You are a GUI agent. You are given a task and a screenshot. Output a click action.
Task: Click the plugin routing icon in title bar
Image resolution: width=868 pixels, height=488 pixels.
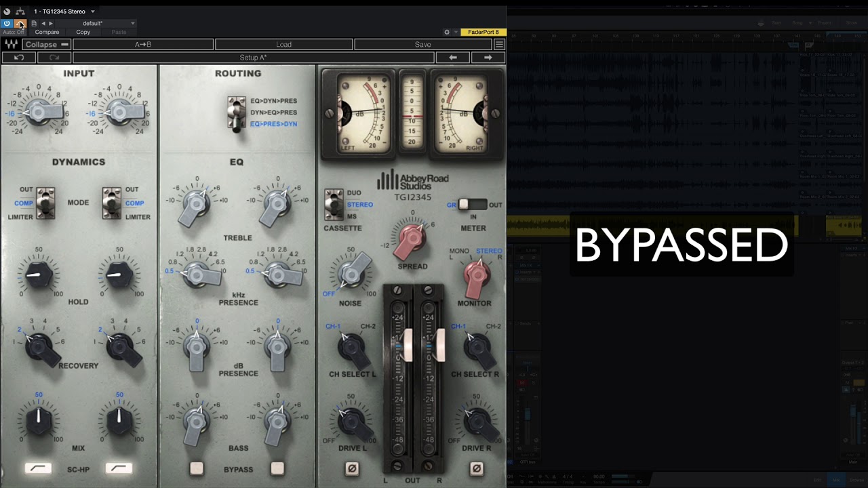click(x=20, y=12)
